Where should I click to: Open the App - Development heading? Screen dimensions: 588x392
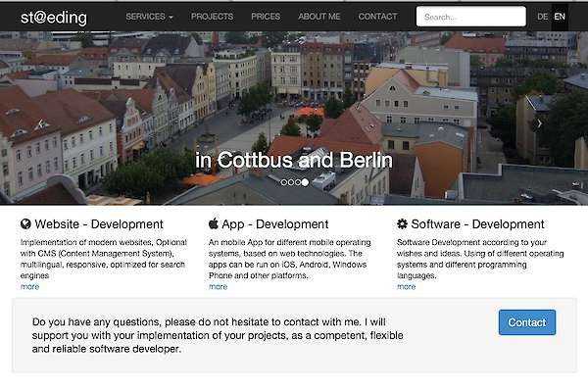(274, 224)
